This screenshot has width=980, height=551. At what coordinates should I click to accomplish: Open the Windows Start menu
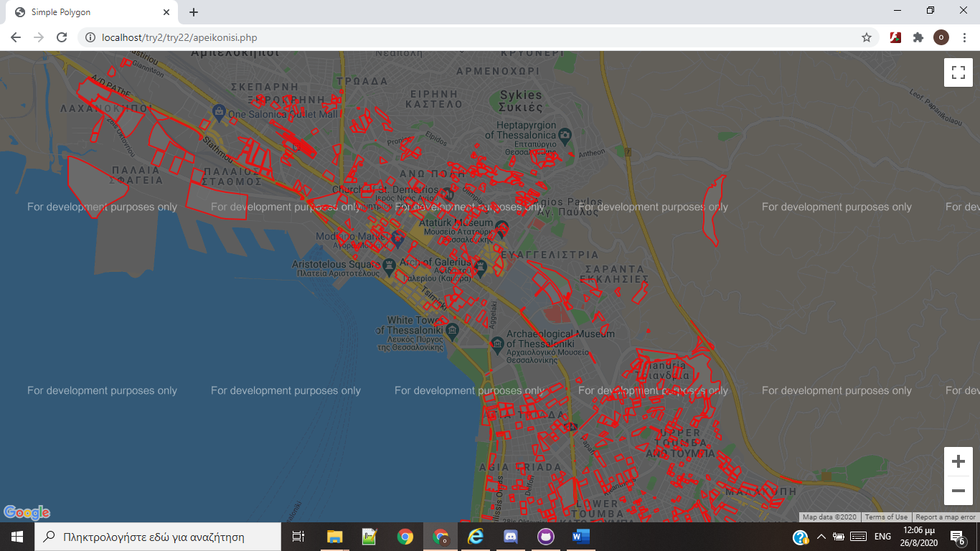click(x=17, y=537)
